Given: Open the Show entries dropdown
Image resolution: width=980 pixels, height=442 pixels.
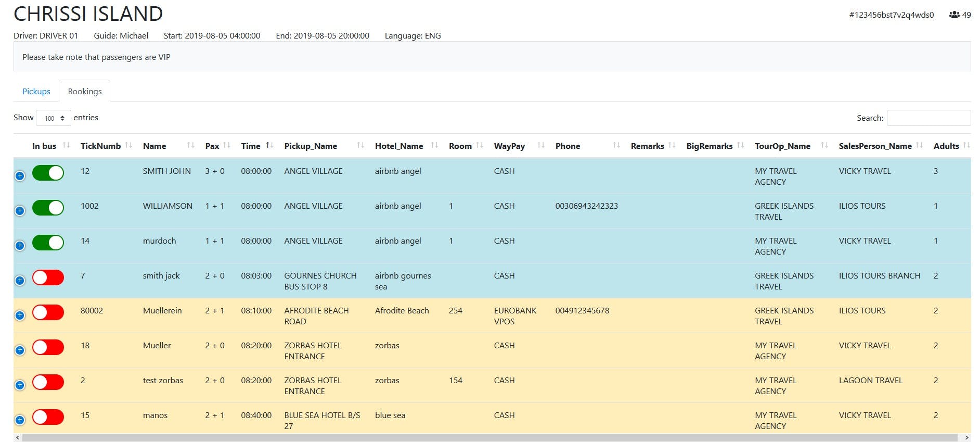Looking at the screenshot, I should [x=54, y=118].
